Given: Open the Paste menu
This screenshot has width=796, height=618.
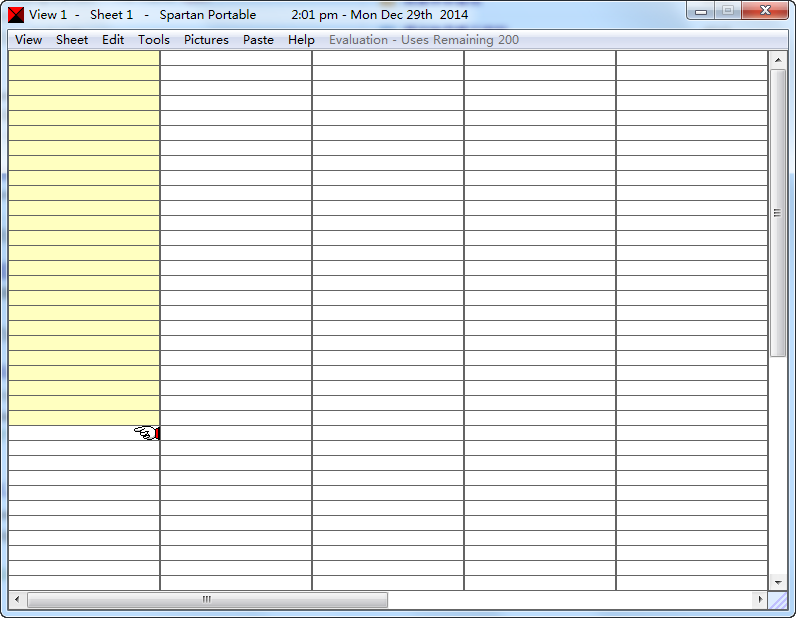Looking at the screenshot, I should [258, 40].
